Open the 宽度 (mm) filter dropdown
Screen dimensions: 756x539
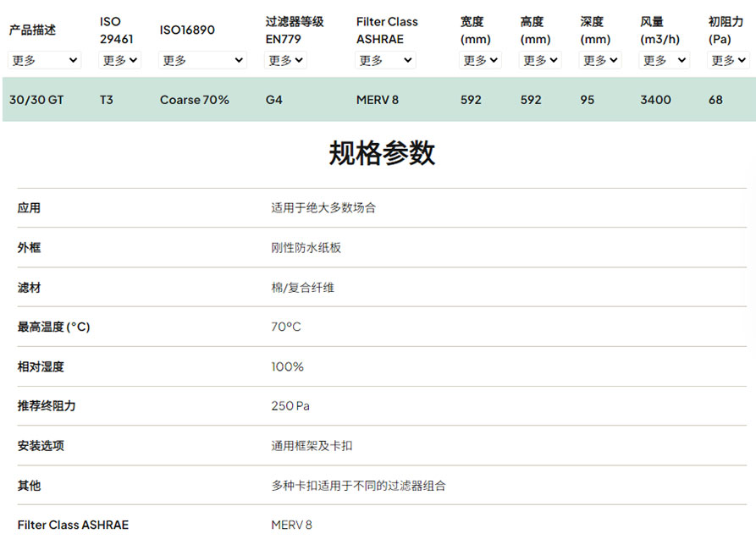480,60
